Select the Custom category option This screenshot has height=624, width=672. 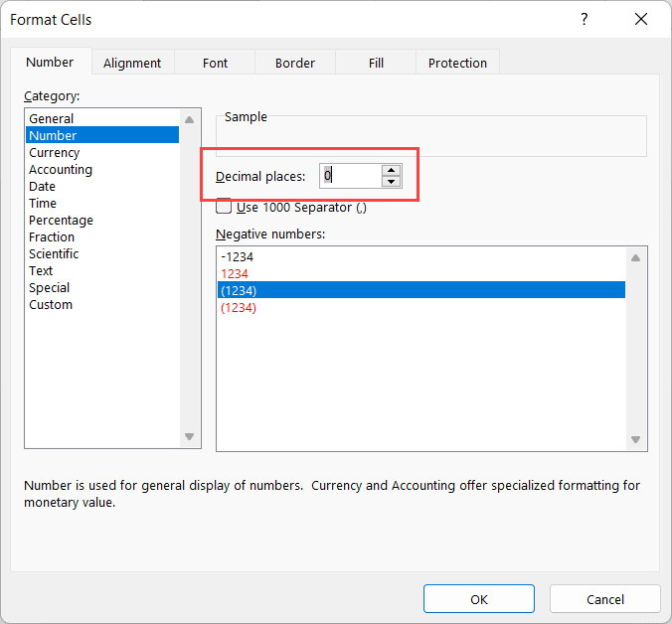pyautogui.click(x=51, y=305)
